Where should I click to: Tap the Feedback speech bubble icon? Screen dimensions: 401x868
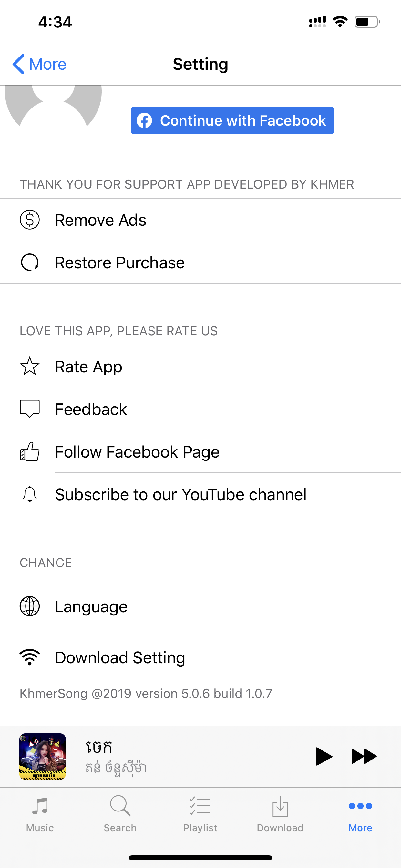tap(30, 409)
